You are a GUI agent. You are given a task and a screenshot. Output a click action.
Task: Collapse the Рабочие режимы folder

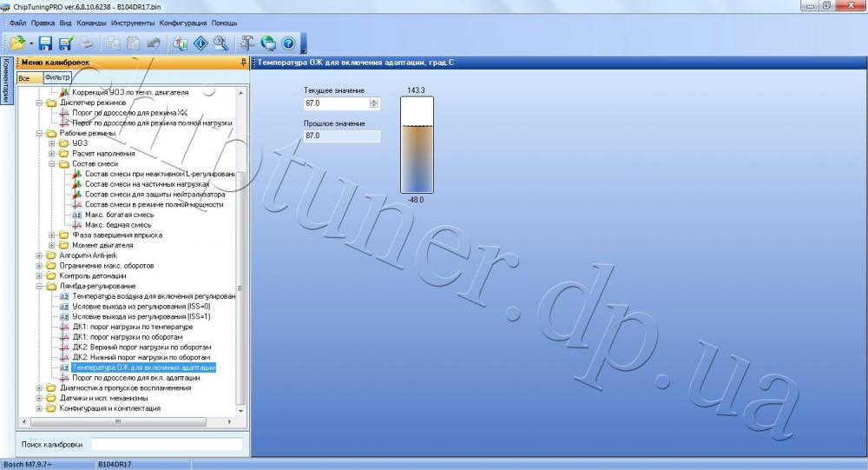[x=39, y=133]
